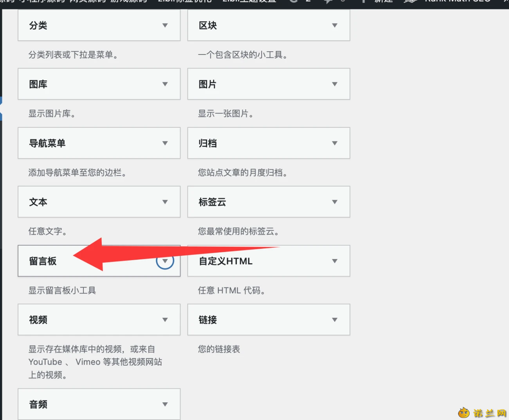
Task: Click the circled arrow on 留言板 widget
Action: coord(165,261)
